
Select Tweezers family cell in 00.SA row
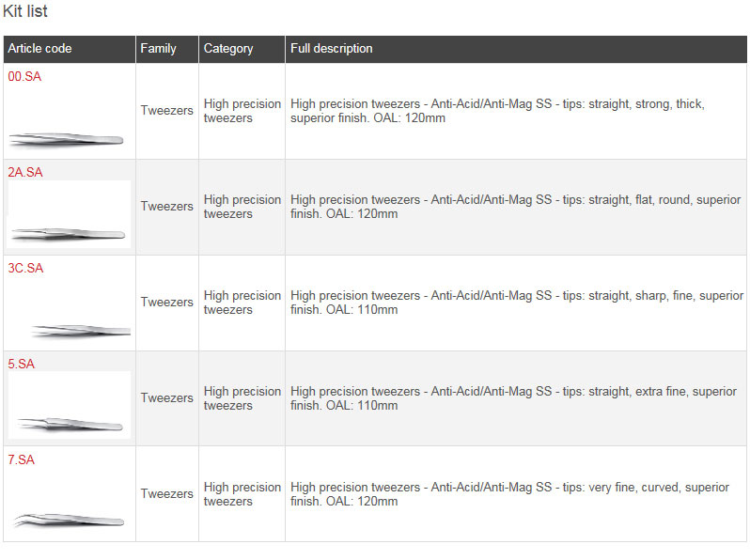click(167, 111)
